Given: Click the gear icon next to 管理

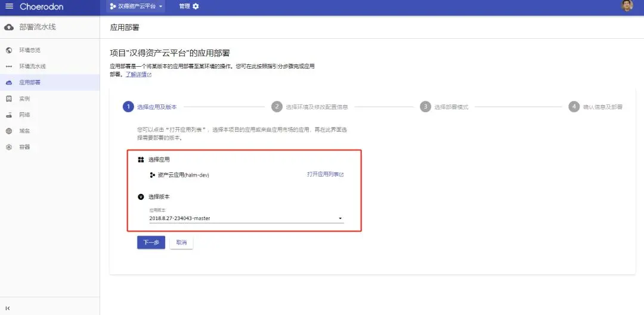Looking at the screenshot, I should point(196,6).
